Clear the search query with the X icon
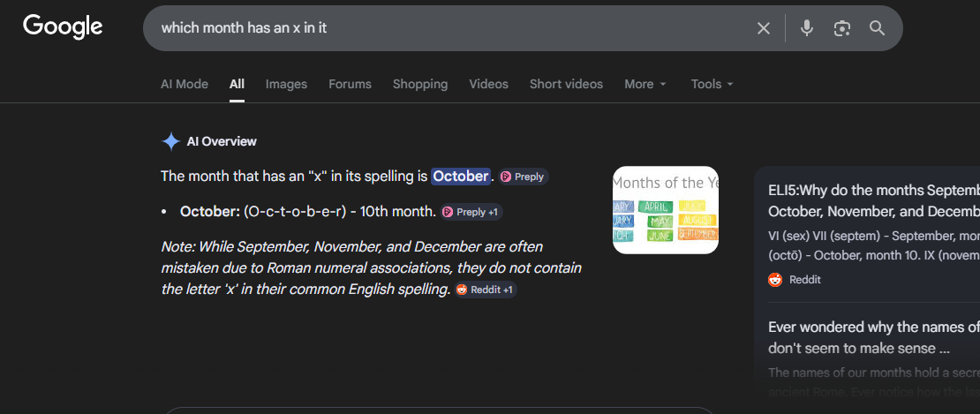 (x=763, y=28)
